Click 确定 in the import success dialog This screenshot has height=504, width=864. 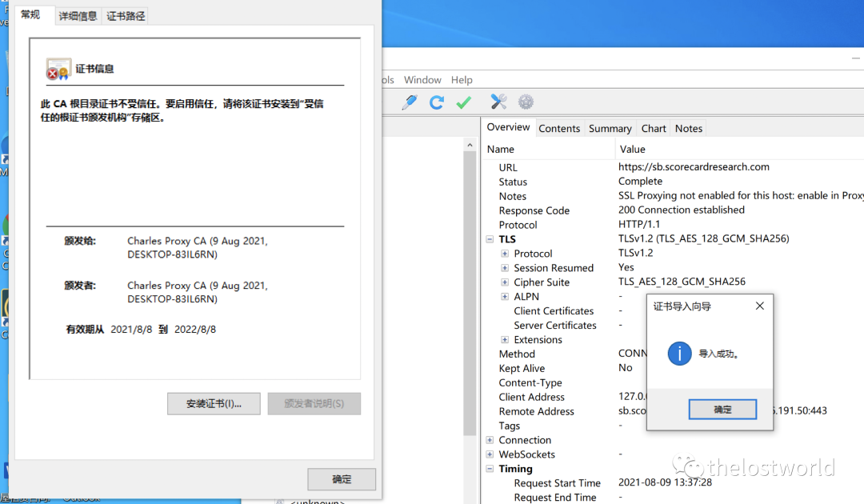[722, 410]
